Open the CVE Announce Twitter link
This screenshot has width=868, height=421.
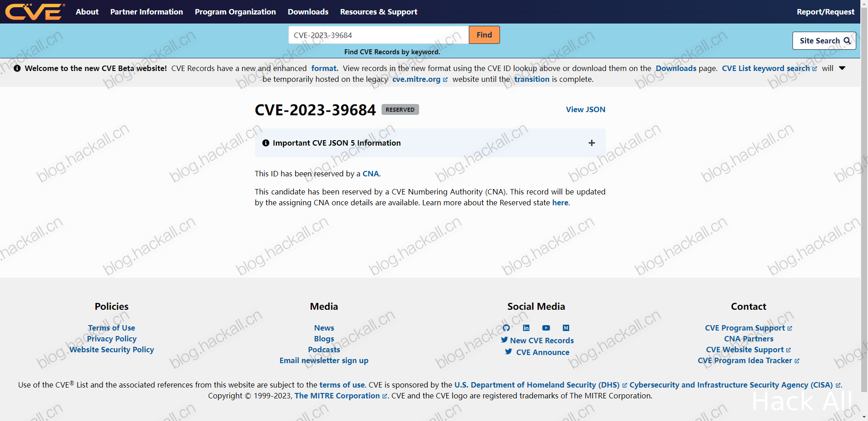(537, 352)
